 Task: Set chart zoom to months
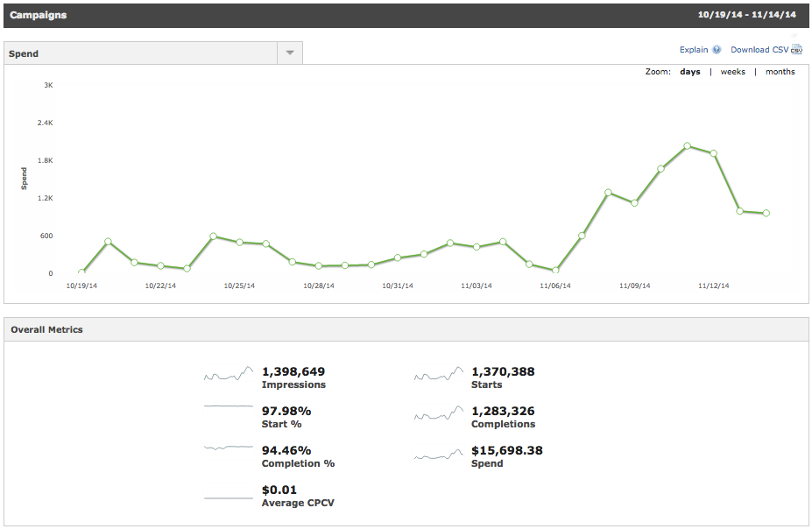point(780,72)
